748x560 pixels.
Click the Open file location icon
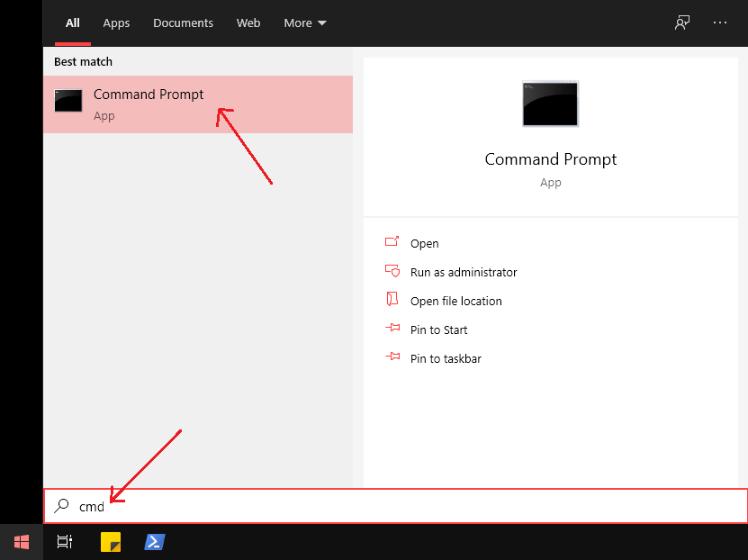(392, 299)
